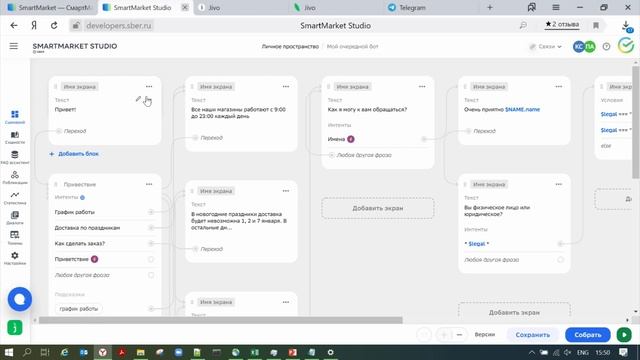Open three-dots menu on store hours card
640x360 pixels.
point(286,87)
